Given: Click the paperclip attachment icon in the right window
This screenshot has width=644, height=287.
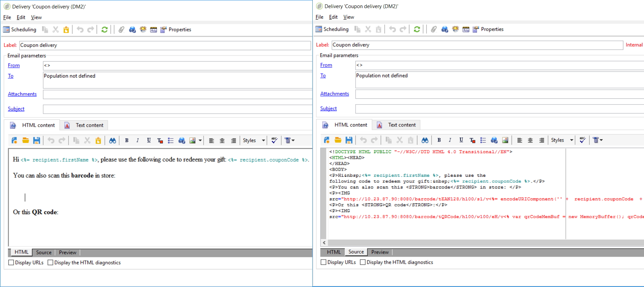Looking at the screenshot, I should 434,29.
